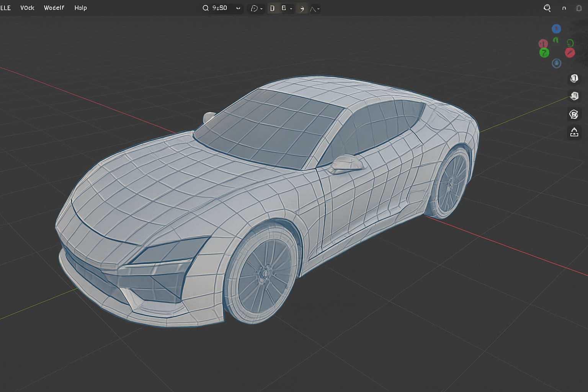
Task: Click the blue top axis of the navigation gizmo
Action: pos(556,29)
